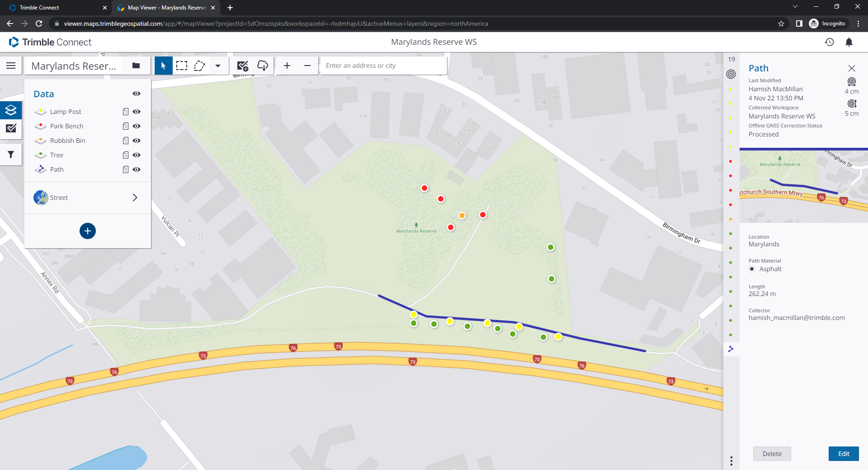
Task: Click inside the address search field
Action: tap(383, 66)
